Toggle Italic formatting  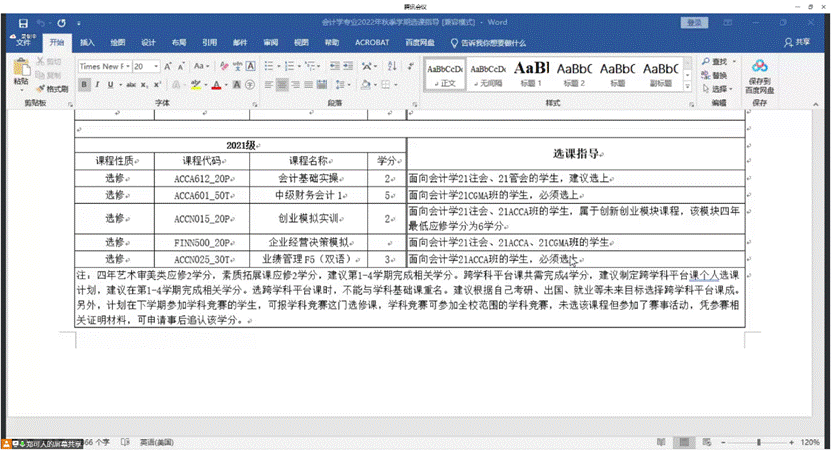coord(98,85)
